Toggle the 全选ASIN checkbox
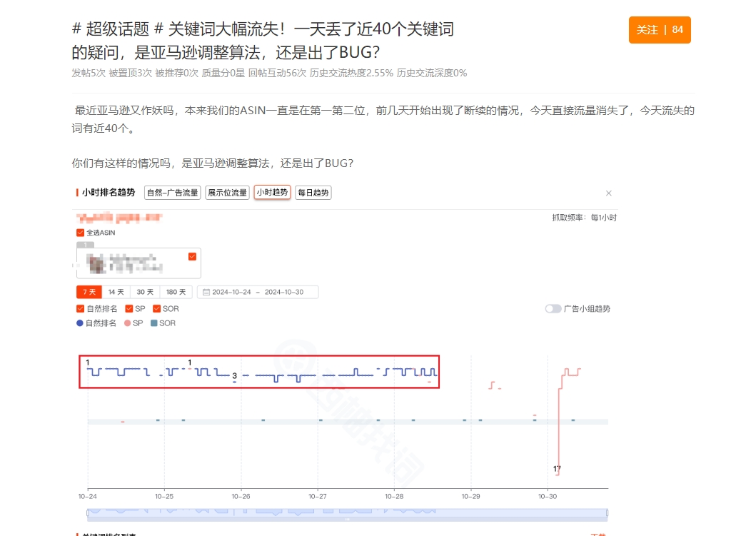Image resolution: width=756 pixels, height=536 pixels. (x=80, y=233)
